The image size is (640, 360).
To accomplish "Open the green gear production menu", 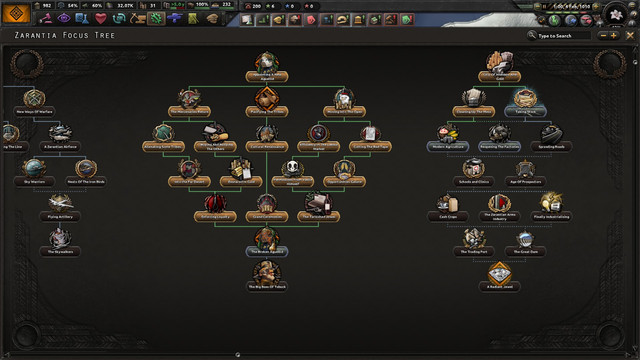I will click(156, 18).
